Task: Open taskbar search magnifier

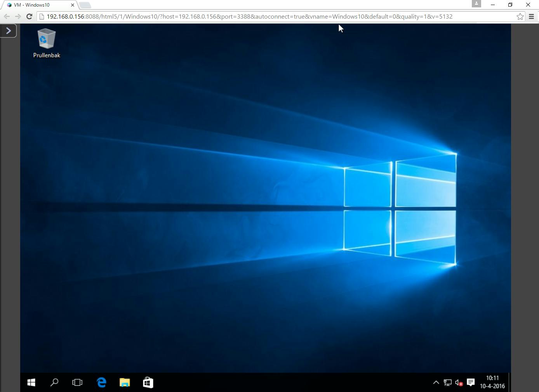Action: (54, 383)
